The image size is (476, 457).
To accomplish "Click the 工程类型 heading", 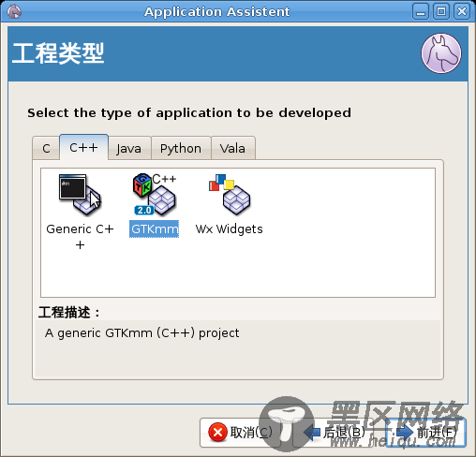I will tap(58, 53).
